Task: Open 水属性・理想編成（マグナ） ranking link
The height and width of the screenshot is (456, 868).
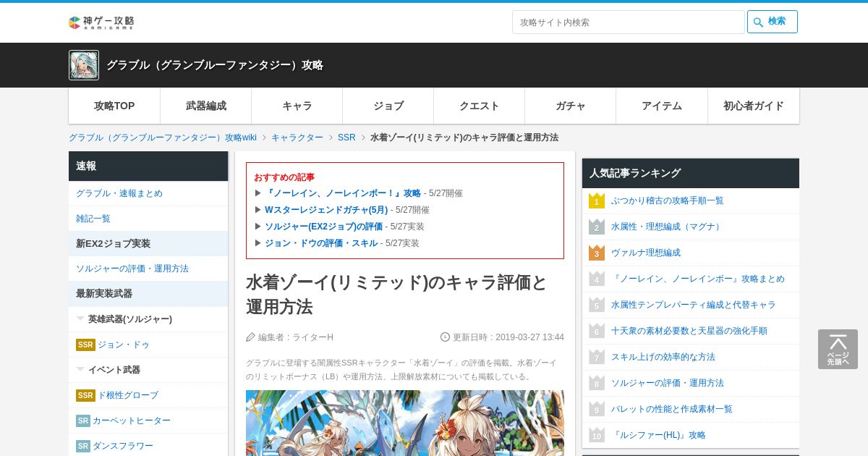Action: point(667,227)
